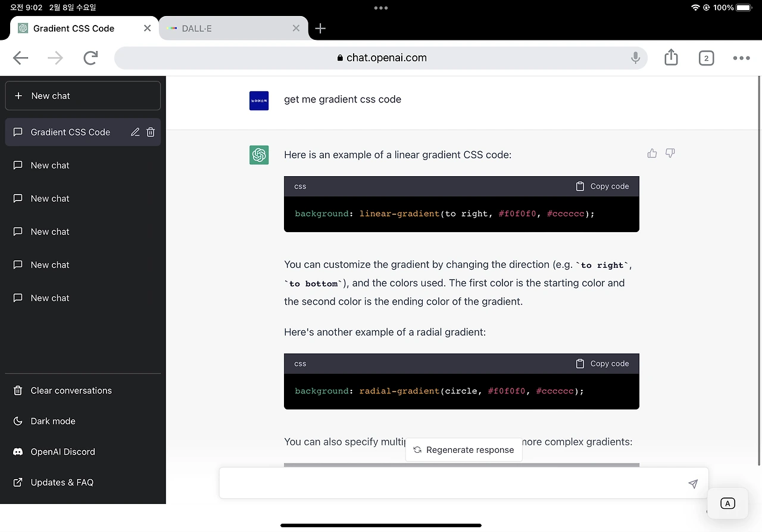Viewport: 762px width, 532px height.
Task: Tap the microphone icon in address bar
Action: (636, 58)
